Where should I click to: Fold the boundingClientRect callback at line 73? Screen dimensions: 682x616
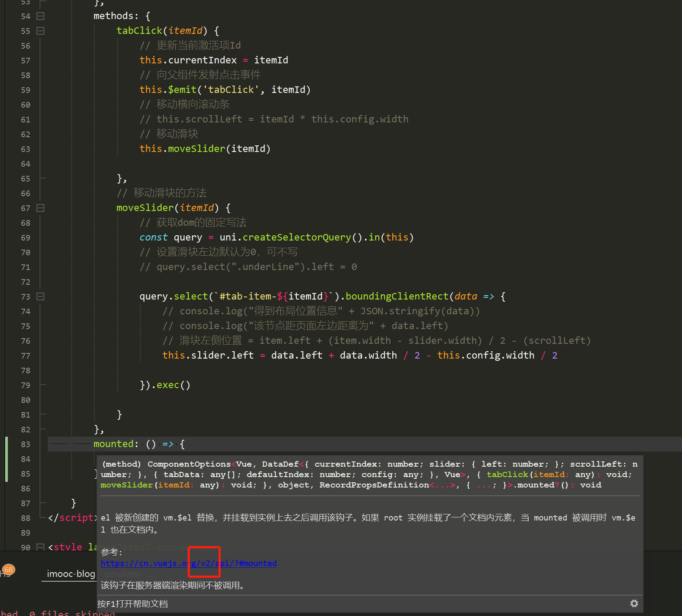(40, 296)
